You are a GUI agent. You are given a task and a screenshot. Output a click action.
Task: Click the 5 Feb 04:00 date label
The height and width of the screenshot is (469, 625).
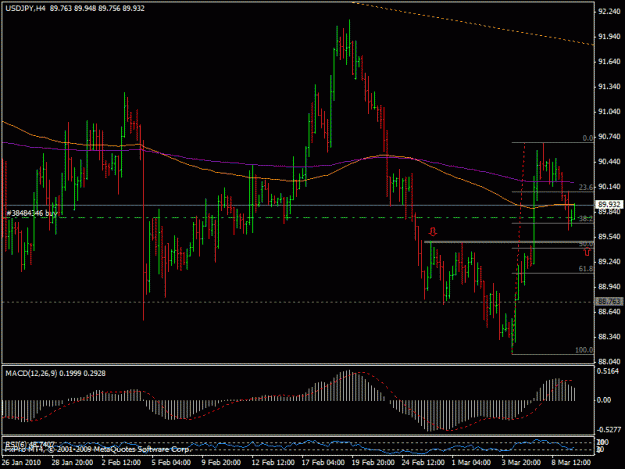[x=171, y=462]
